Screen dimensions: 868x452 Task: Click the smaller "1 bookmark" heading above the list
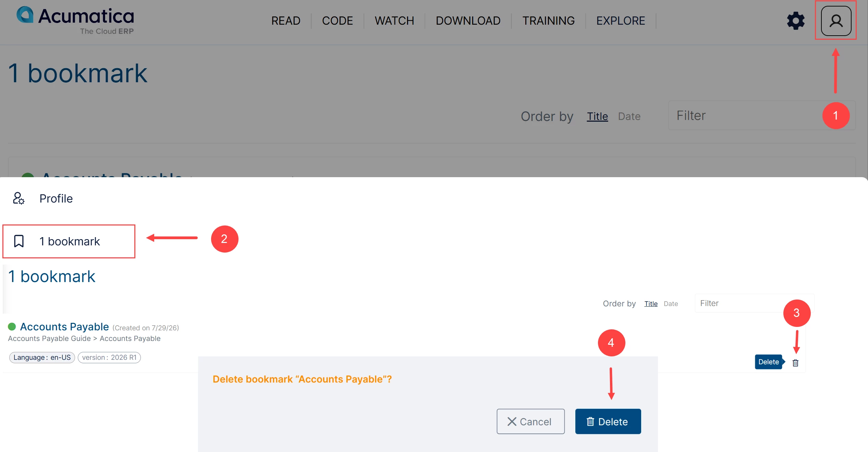coord(52,276)
